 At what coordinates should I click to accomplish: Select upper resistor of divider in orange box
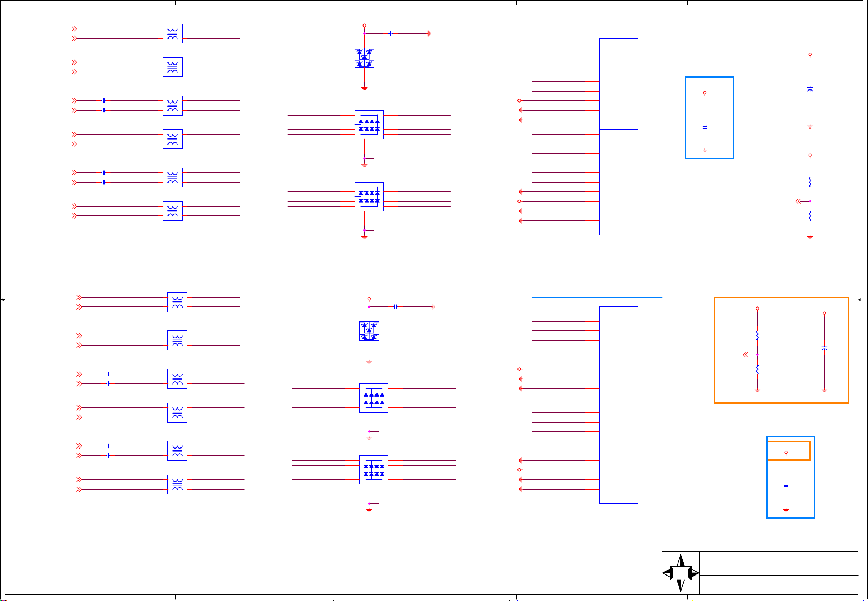click(x=757, y=336)
